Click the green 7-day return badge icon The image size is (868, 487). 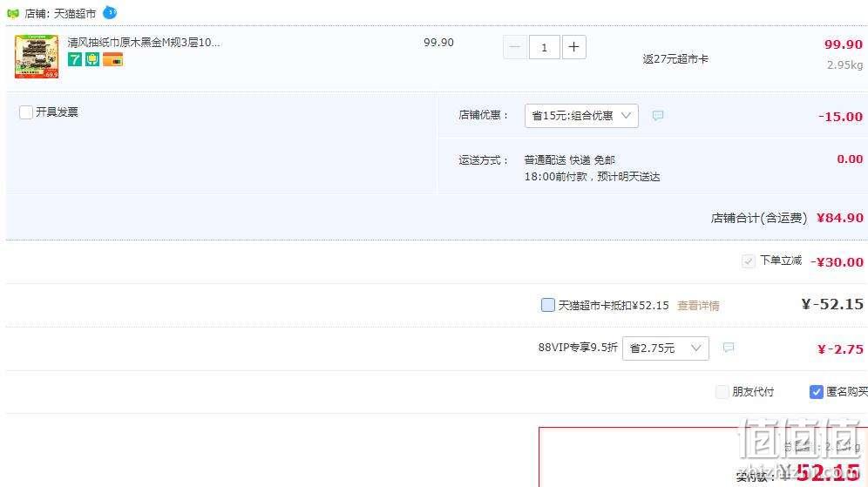75,59
